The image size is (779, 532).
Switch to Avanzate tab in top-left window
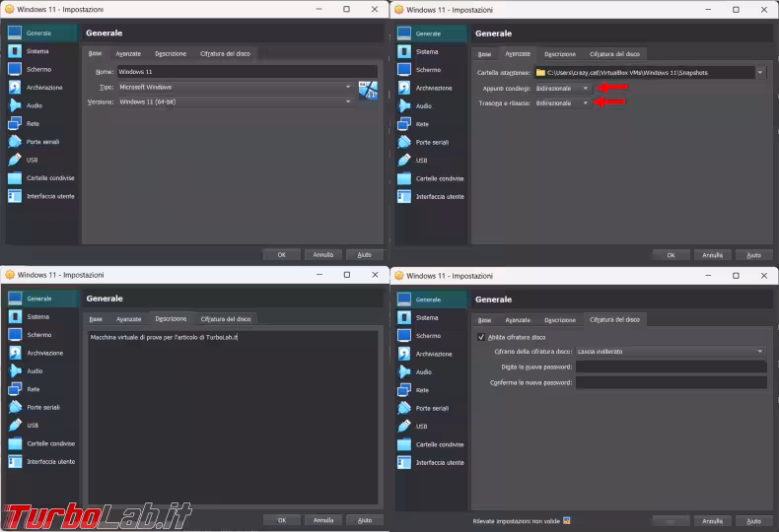click(128, 53)
